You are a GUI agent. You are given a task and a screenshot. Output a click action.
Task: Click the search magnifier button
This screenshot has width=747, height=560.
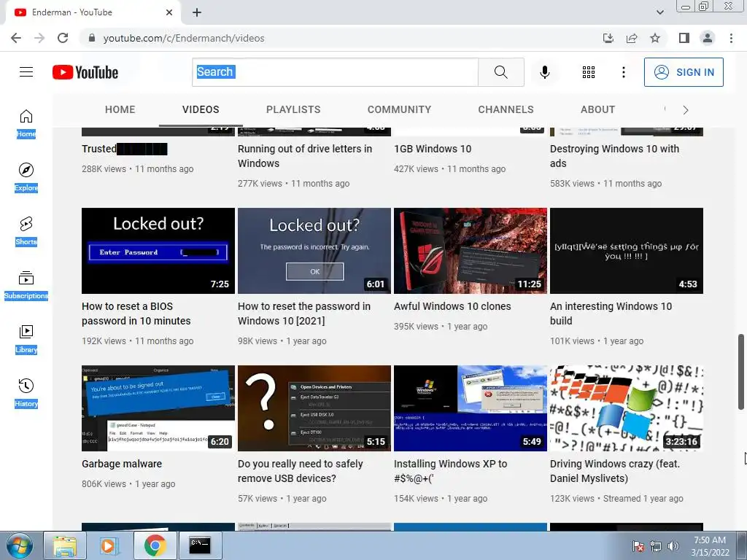point(500,72)
